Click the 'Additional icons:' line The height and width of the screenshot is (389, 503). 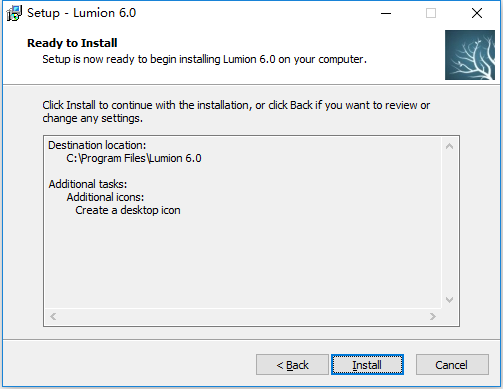point(105,197)
